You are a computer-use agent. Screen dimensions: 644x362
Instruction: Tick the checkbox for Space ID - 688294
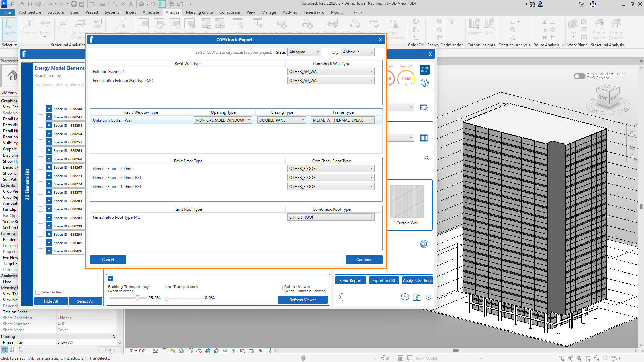pos(40,234)
